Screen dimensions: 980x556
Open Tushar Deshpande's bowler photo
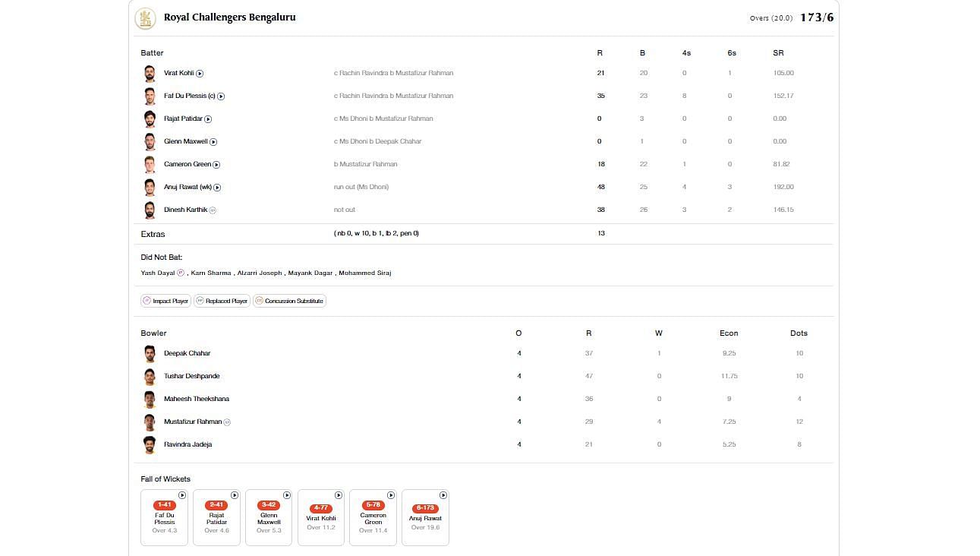coord(150,377)
